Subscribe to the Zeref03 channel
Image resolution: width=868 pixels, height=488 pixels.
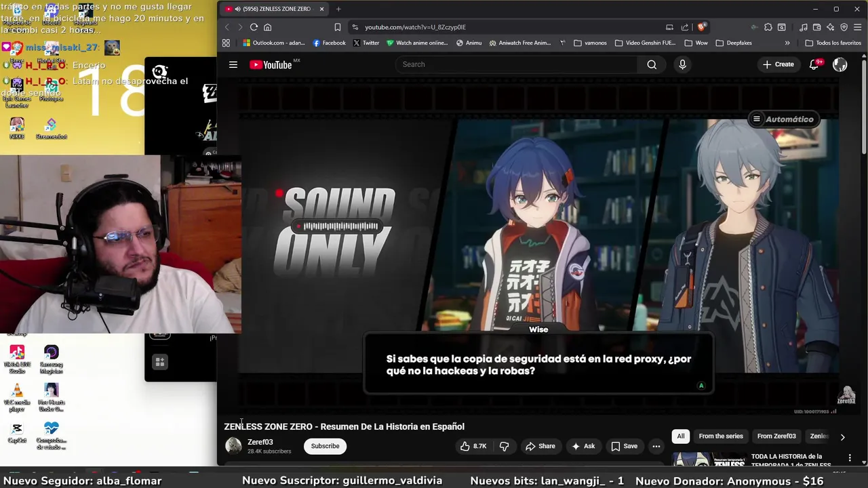325,446
